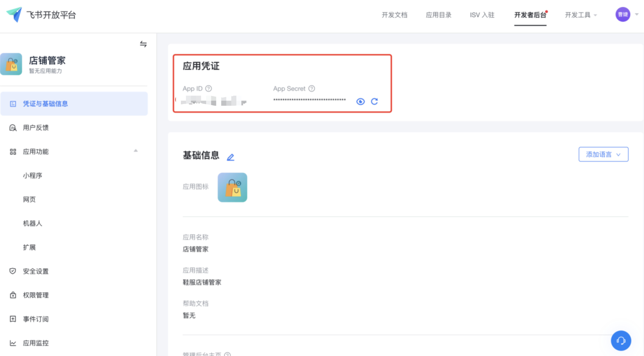Open 安全设置 sidebar item
This screenshot has height=356, width=644.
[x=36, y=271]
